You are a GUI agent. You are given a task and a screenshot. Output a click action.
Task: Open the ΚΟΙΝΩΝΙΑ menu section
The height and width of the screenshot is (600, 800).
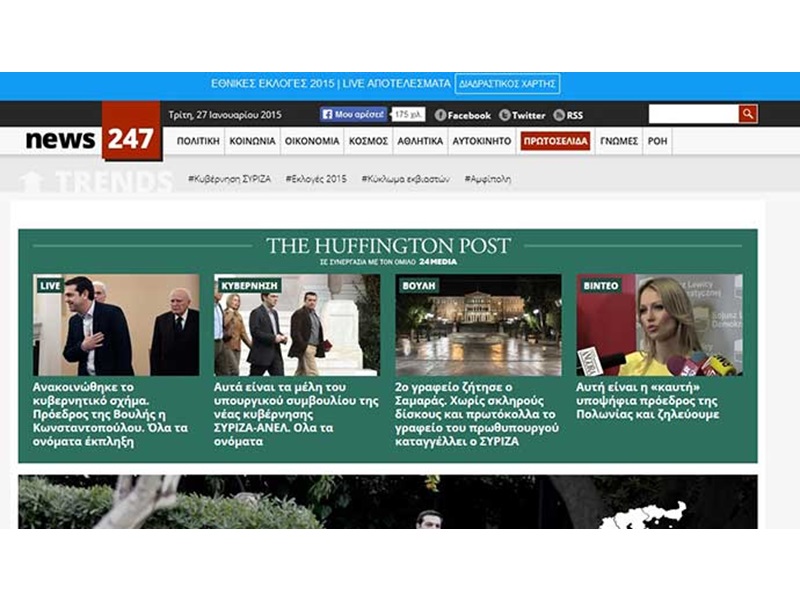(x=252, y=141)
